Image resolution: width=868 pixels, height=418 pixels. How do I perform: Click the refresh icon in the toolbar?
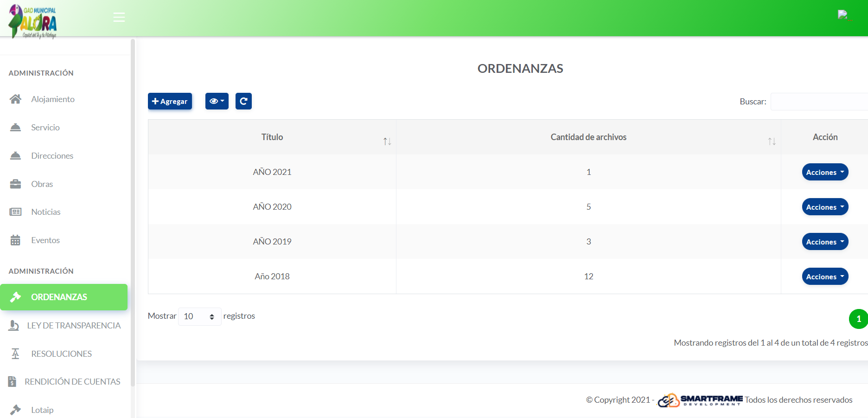(243, 101)
